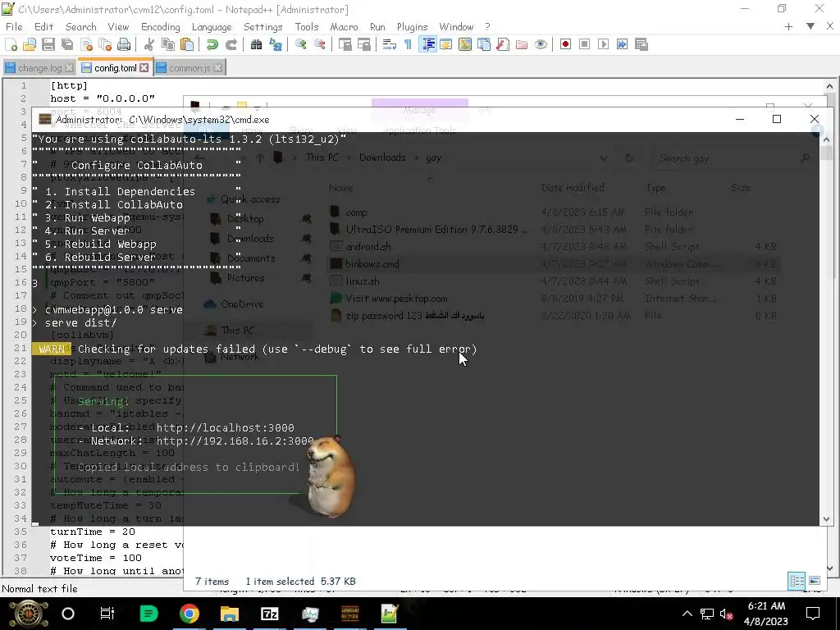Open the Macro menu
Screen dimensions: 840x630
344,27
